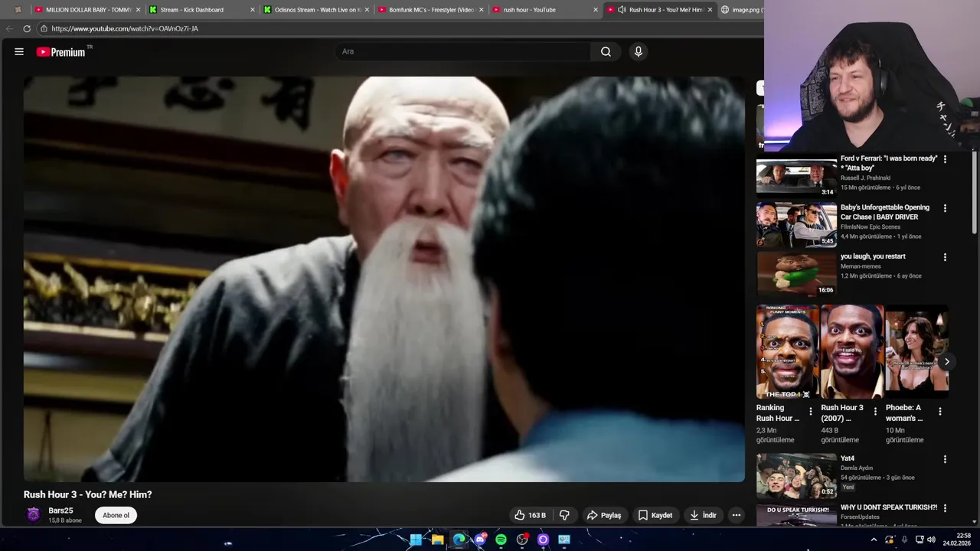Close the Rush Hour 3 tab

coord(710,10)
